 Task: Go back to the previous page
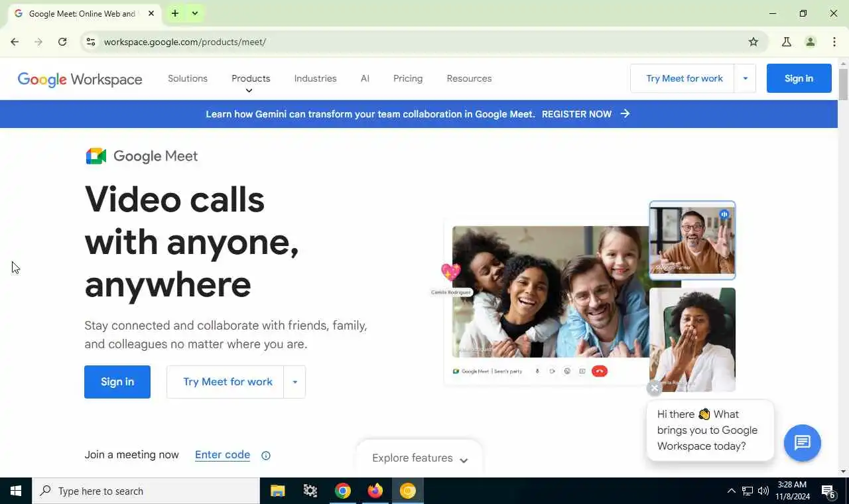coord(15,42)
